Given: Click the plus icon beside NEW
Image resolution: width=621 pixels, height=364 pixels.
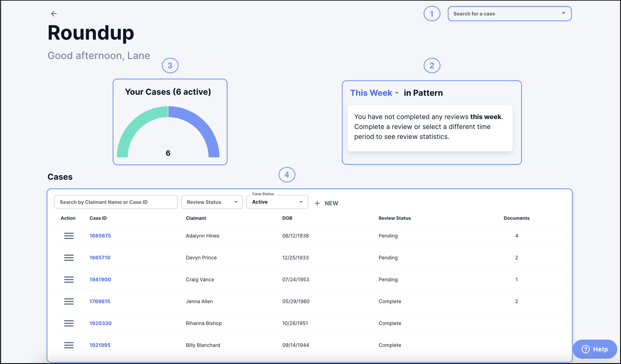Looking at the screenshot, I should coord(317,203).
